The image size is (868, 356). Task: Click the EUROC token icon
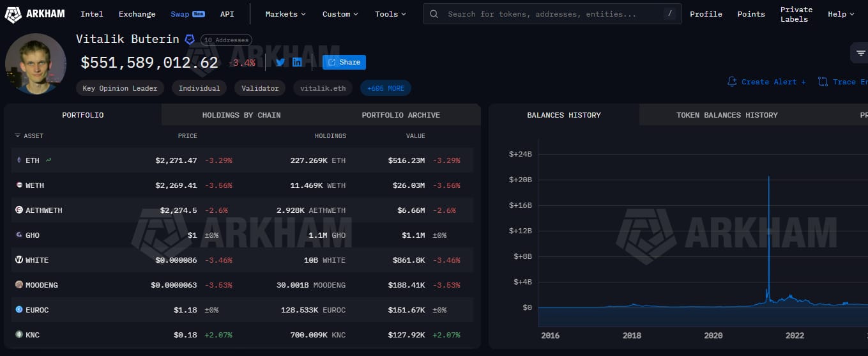[19, 310]
